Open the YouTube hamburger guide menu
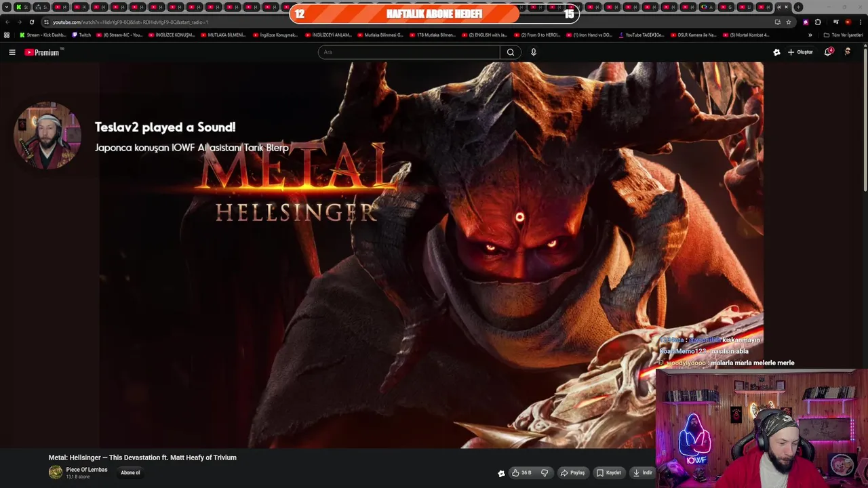Image resolution: width=868 pixels, height=488 pixels. click(x=12, y=52)
